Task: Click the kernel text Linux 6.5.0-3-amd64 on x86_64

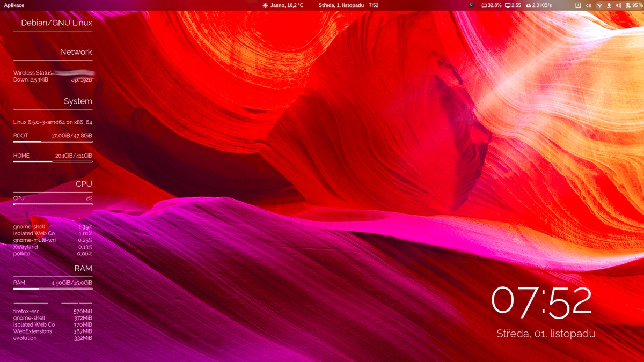Action: click(x=53, y=122)
